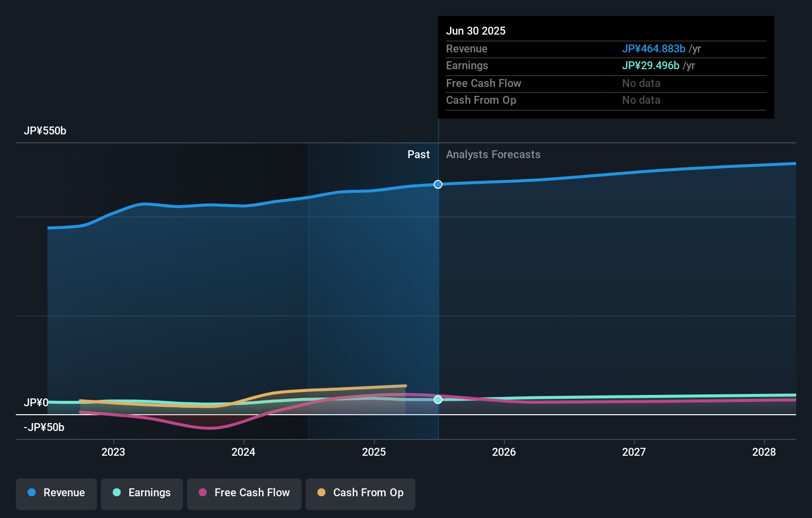This screenshot has height=518, width=812.
Task: Click the yellow Cash From Op legend dot
Action: tap(321, 493)
